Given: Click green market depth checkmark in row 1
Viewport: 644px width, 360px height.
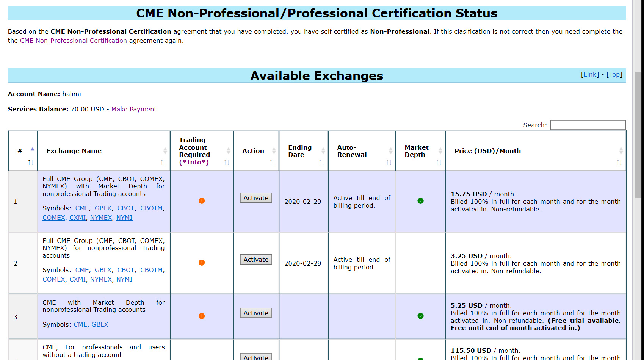Looking at the screenshot, I should click(x=420, y=201).
